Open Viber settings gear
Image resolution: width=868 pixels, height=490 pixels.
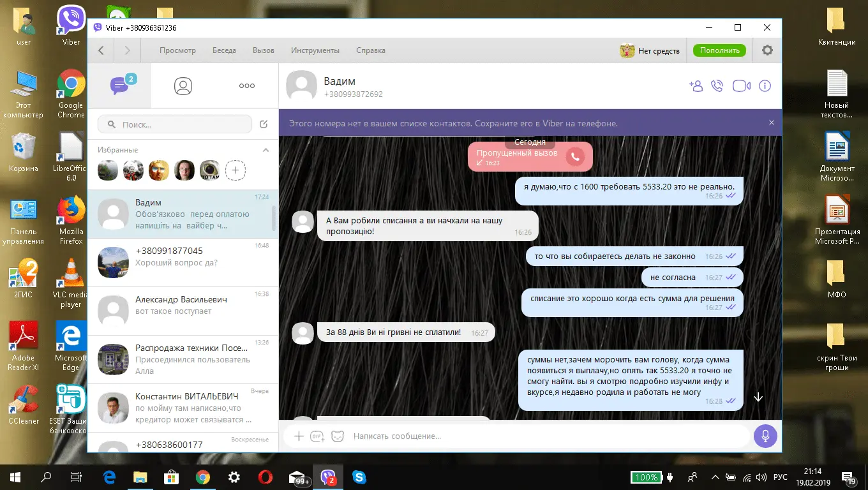click(x=767, y=50)
